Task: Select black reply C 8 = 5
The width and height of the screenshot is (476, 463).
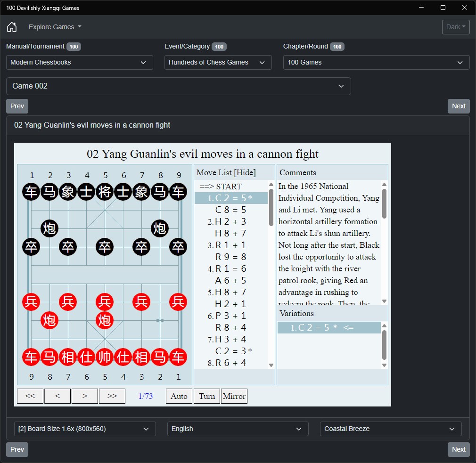Action: [x=231, y=210]
